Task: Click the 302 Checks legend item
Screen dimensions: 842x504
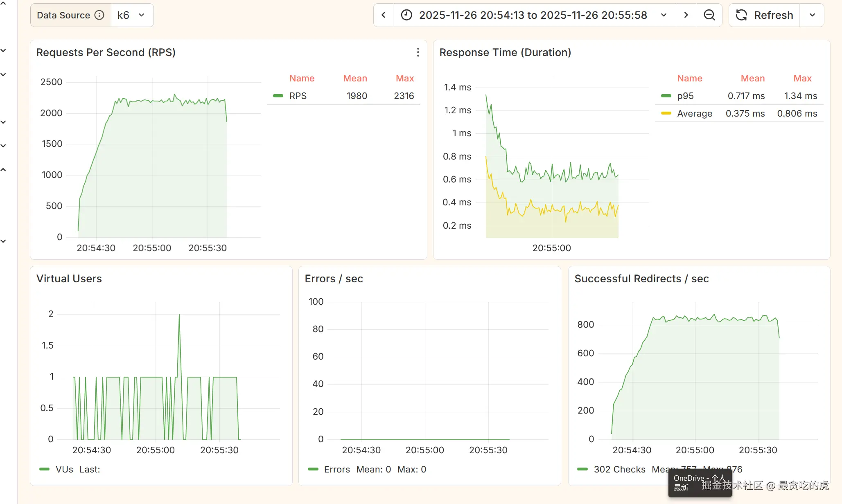Action: 619,469
